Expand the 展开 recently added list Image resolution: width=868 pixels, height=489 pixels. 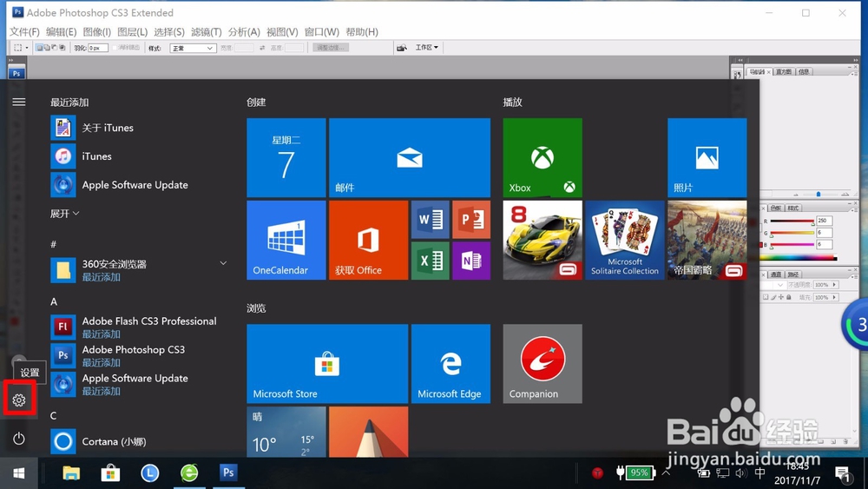pos(65,214)
